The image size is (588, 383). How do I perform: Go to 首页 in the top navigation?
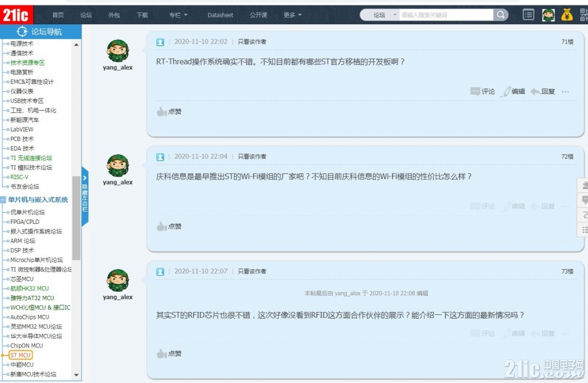(x=58, y=15)
